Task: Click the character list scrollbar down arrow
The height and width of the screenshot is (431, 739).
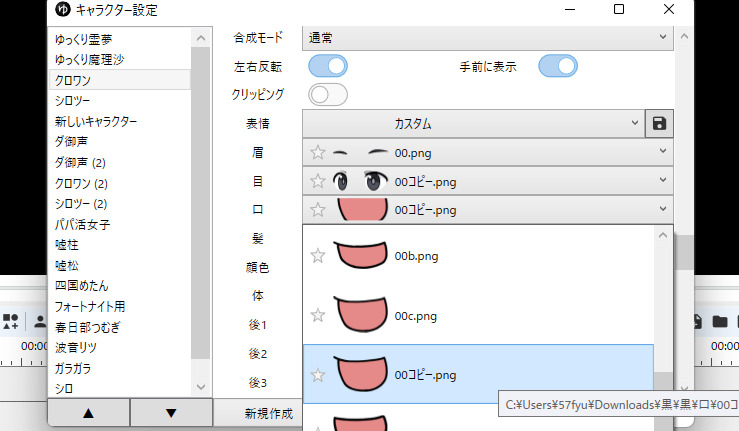Action: tap(201, 387)
